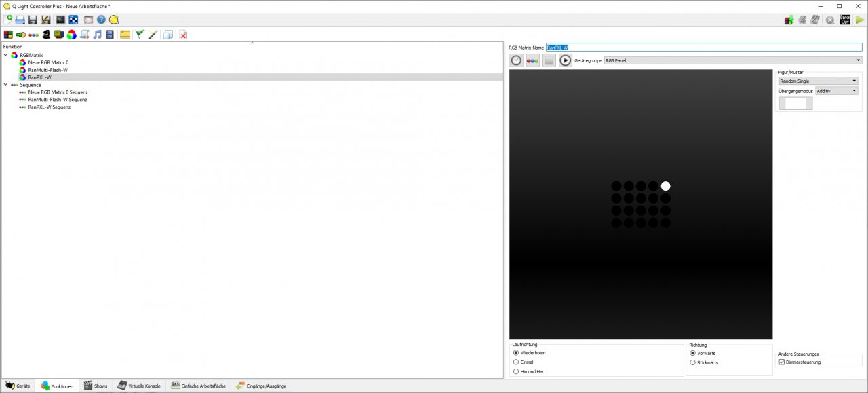Add a new RGB Matrix function
Image resolution: width=868 pixels, height=393 pixels.
pyautogui.click(x=72, y=35)
